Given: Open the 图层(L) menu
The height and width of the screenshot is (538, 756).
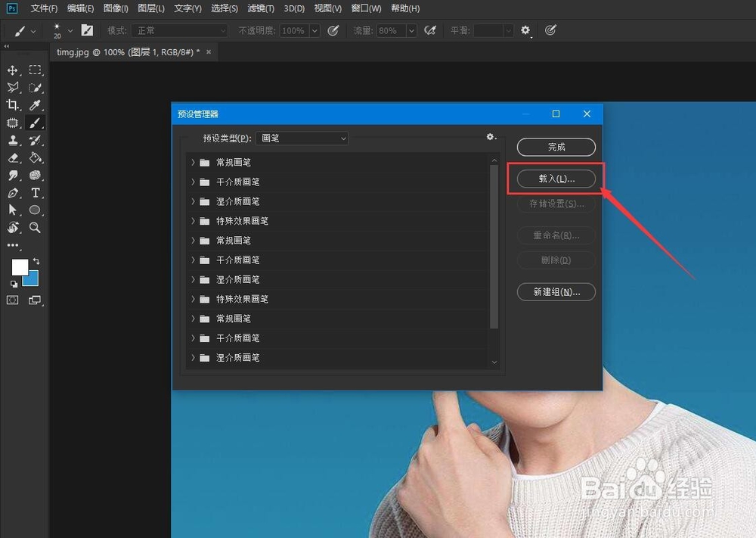Looking at the screenshot, I should click(151, 8).
